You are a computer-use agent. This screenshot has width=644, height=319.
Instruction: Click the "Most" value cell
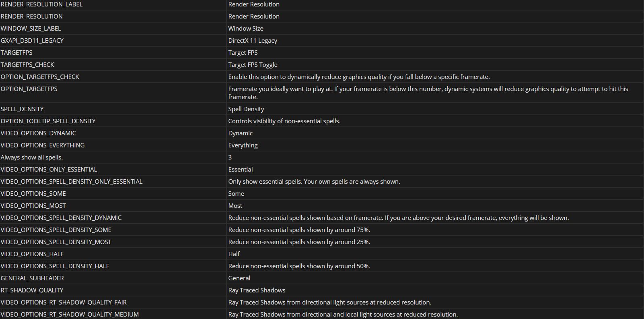click(x=235, y=206)
